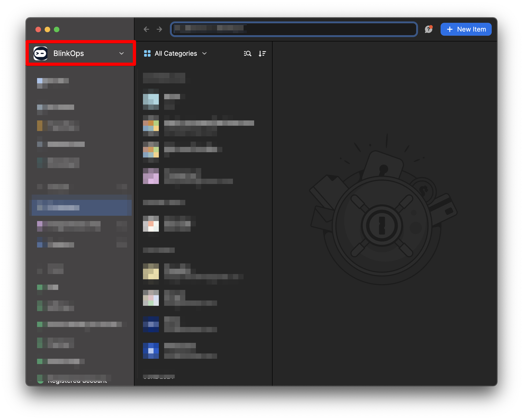
Task: Click the plus icon on New Item
Action: (450, 29)
